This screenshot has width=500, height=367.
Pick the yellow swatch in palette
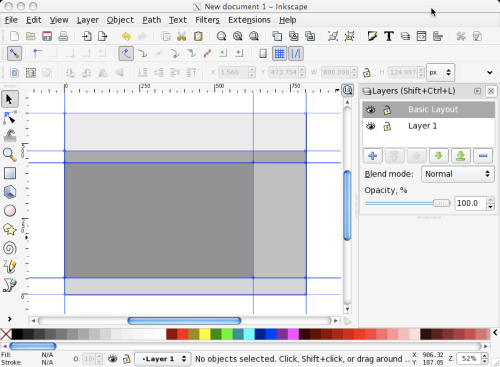click(x=205, y=334)
